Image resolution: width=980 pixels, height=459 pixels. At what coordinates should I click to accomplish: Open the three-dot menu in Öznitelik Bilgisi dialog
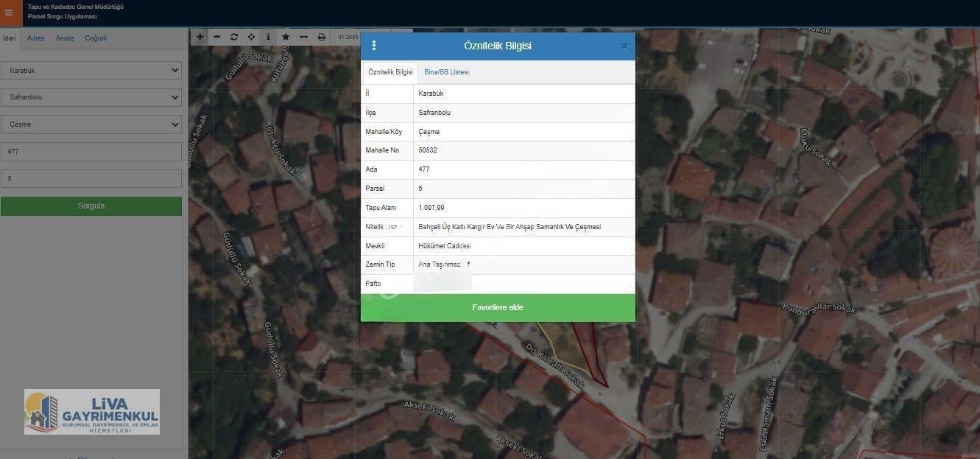[x=374, y=46]
